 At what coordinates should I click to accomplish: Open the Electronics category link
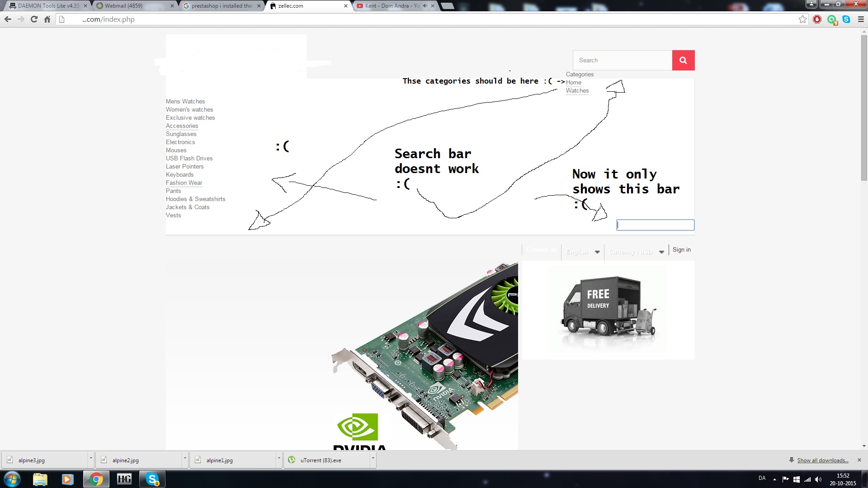(180, 142)
